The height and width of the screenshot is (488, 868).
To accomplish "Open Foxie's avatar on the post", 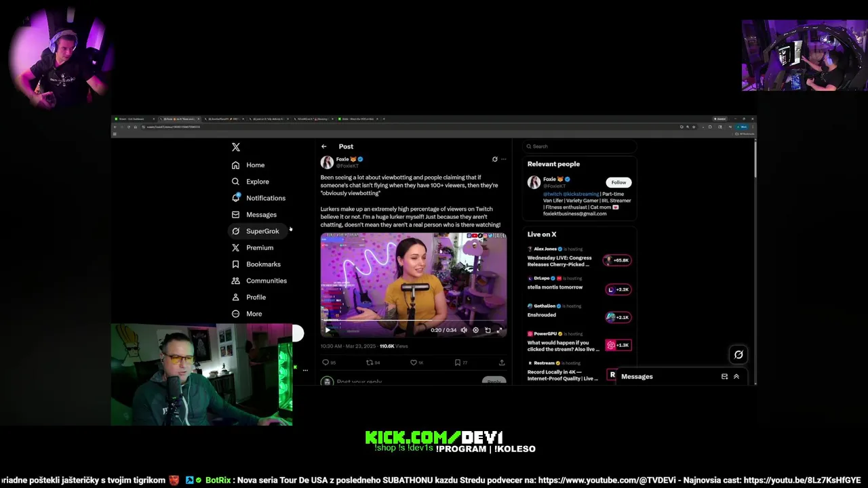I will click(x=327, y=163).
